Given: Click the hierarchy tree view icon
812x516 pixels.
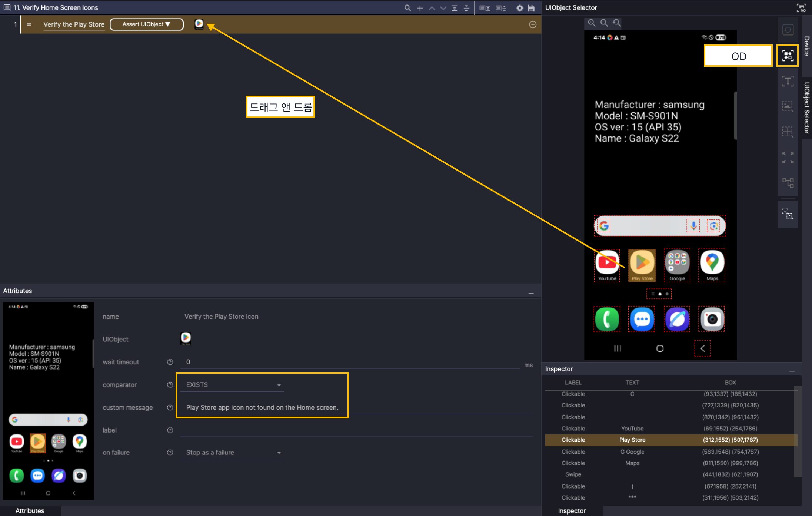Looking at the screenshot, I should [x=788, y=182].
